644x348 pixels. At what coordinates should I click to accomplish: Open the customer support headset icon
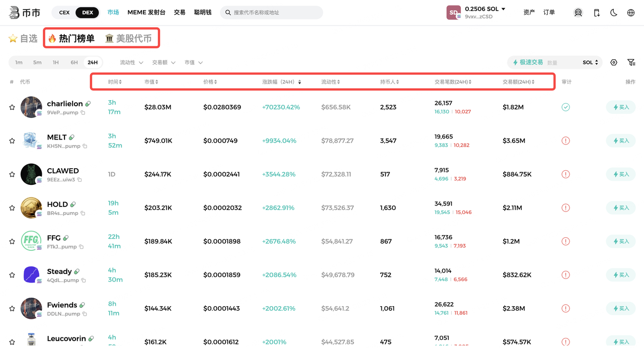pos(578,13)
